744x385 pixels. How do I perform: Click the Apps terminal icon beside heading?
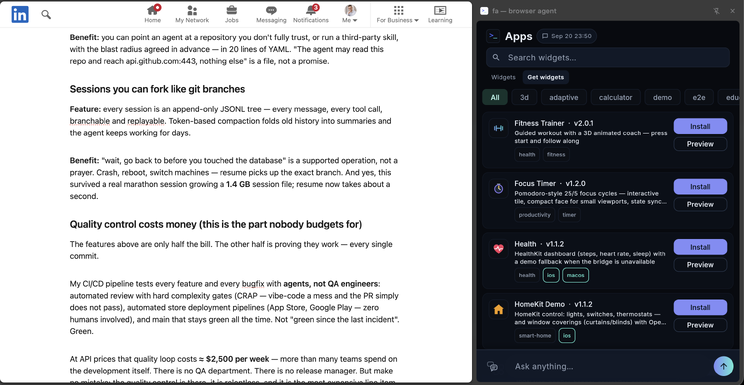(x=493, y=36)
